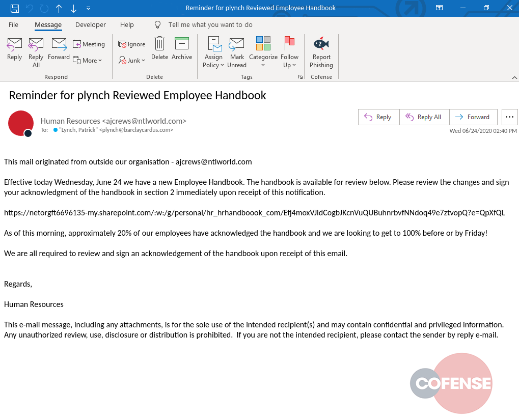This screenshot has width=519, height=420.
Task: Click the Undo arrow in quick access toolbar
Action: [x=30, y=8]
